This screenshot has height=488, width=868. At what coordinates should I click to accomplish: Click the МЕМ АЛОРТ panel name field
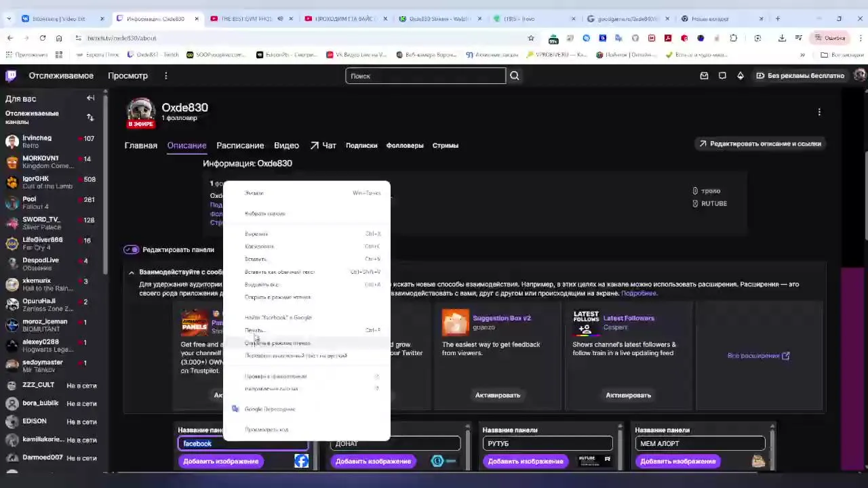(x=700, y=443)
